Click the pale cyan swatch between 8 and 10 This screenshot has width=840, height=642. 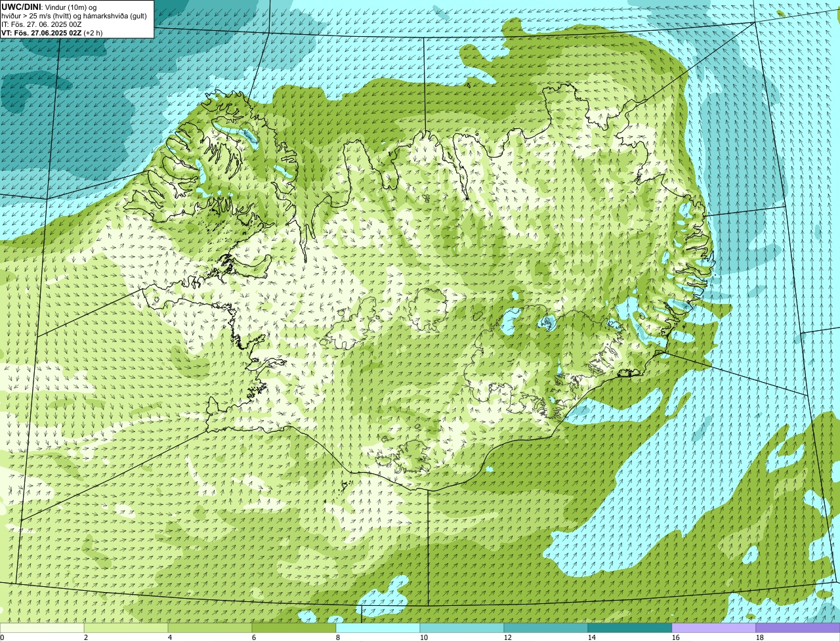[378, 628]
